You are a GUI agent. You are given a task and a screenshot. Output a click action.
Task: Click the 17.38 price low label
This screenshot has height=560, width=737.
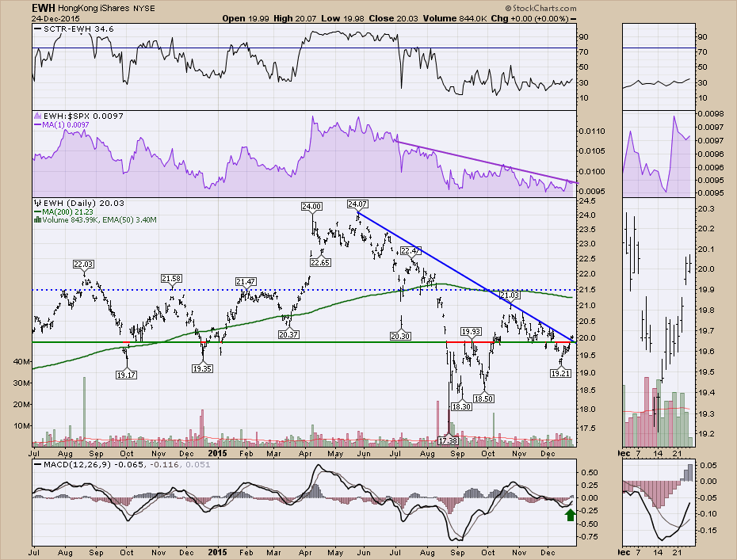tap(448, 440)
